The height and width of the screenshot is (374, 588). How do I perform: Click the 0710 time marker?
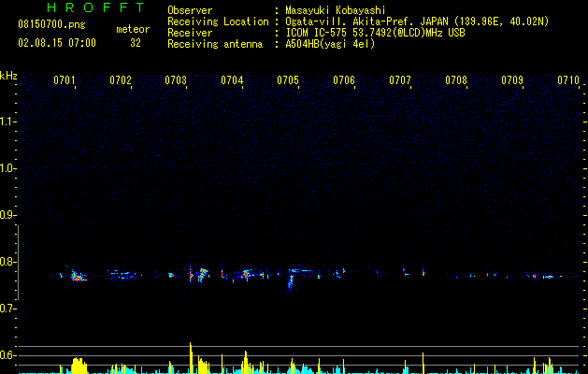coord(568,80)
